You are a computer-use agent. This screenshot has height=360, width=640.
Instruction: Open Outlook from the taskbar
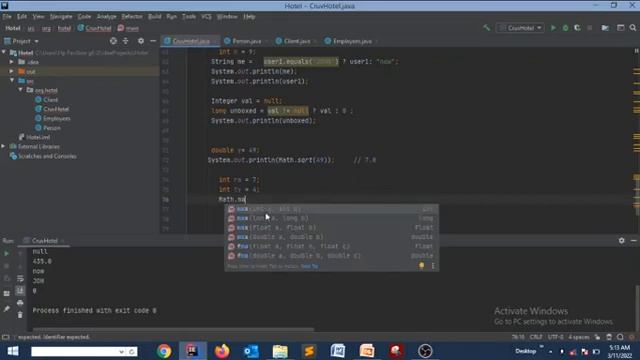click(x=251, y=351)
